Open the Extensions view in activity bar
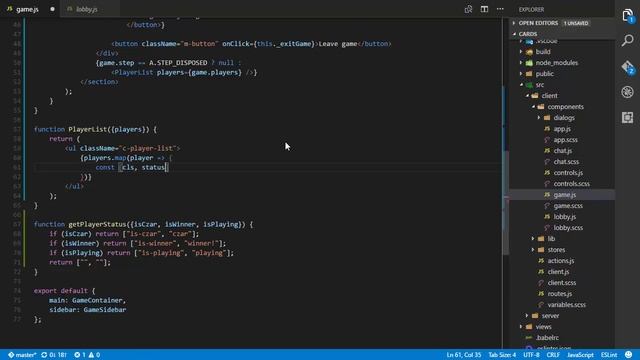The width and height of the screenshot is (640, 360). point(628,118)
